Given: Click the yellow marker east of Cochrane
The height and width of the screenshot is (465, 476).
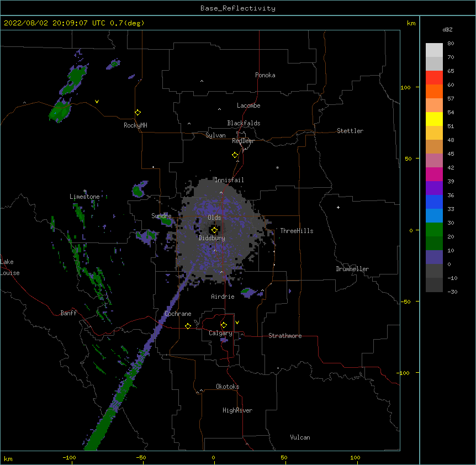Looking at the screenshot, I should pyautogui.click(x=188, y=326).
